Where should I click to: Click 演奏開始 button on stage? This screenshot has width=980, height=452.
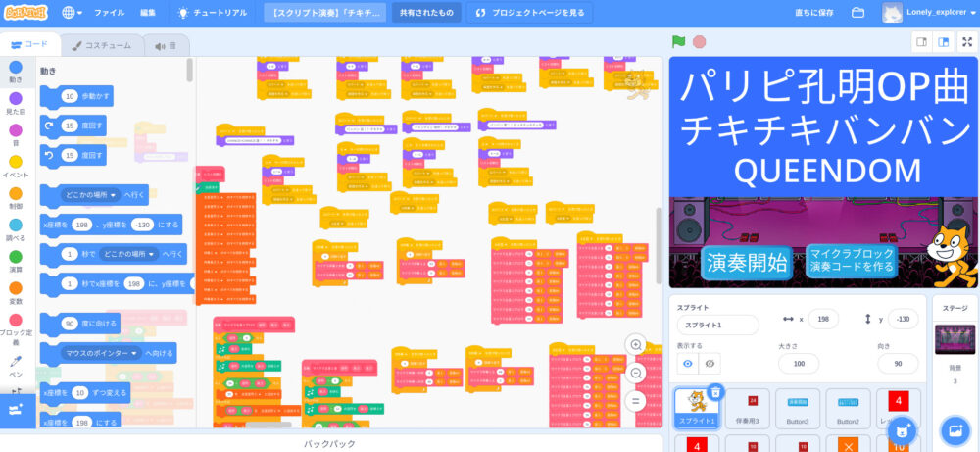(x=747, y=263)
